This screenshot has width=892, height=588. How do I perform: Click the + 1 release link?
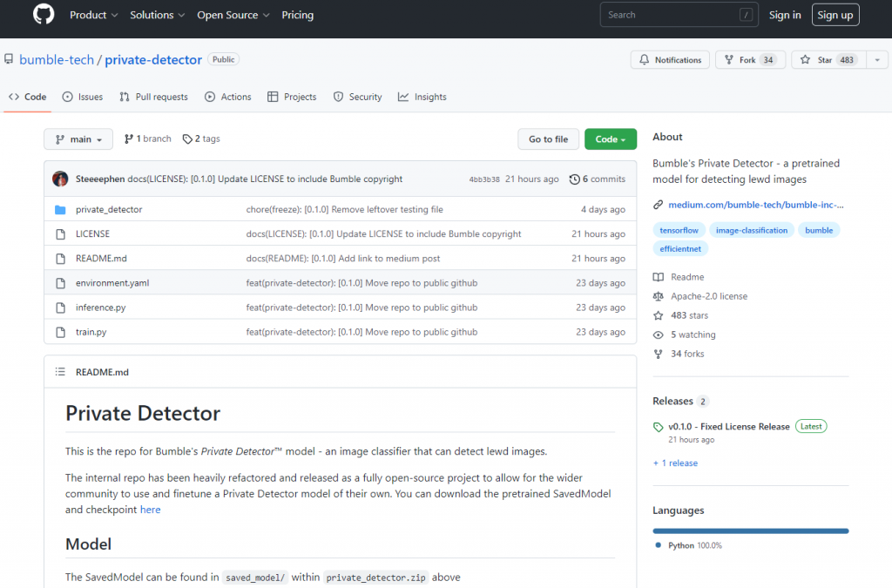pos(675,463)
